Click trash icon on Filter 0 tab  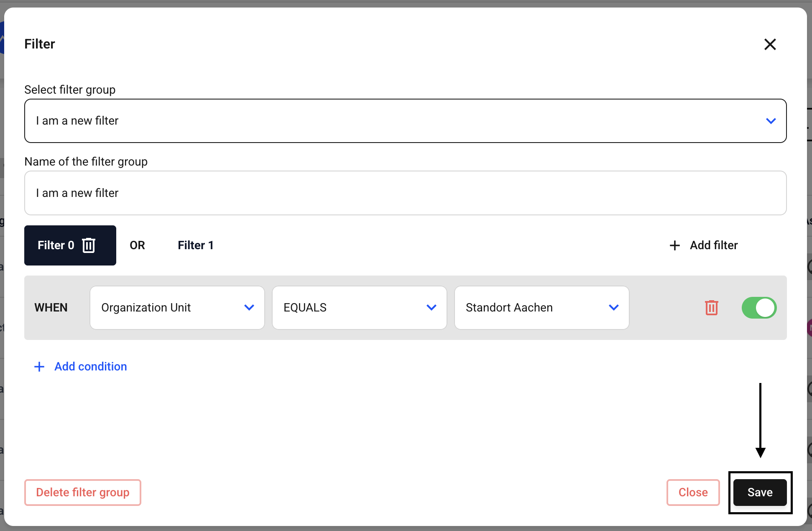[89, 245]
